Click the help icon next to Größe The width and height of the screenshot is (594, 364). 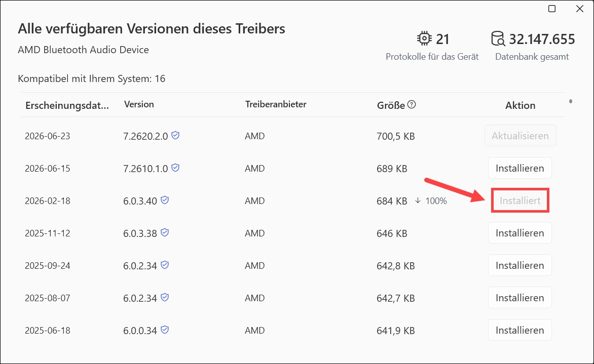[x=412, y=104]
